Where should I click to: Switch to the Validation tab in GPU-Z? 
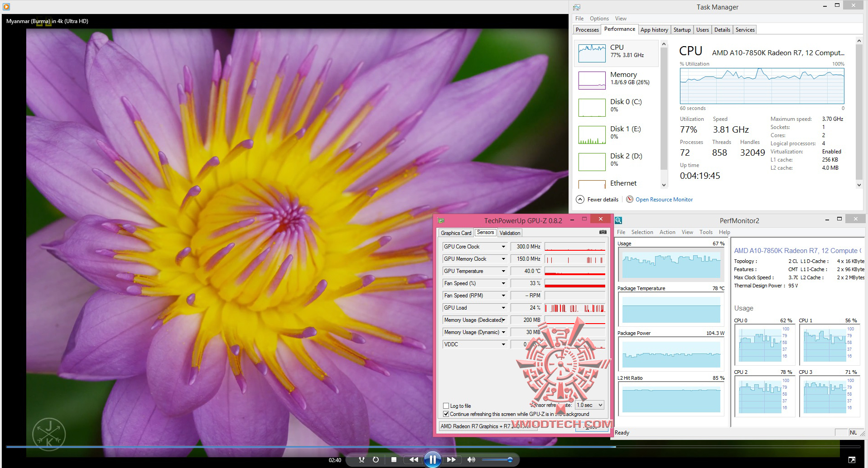pyautogui.click(x=510, y=233)
